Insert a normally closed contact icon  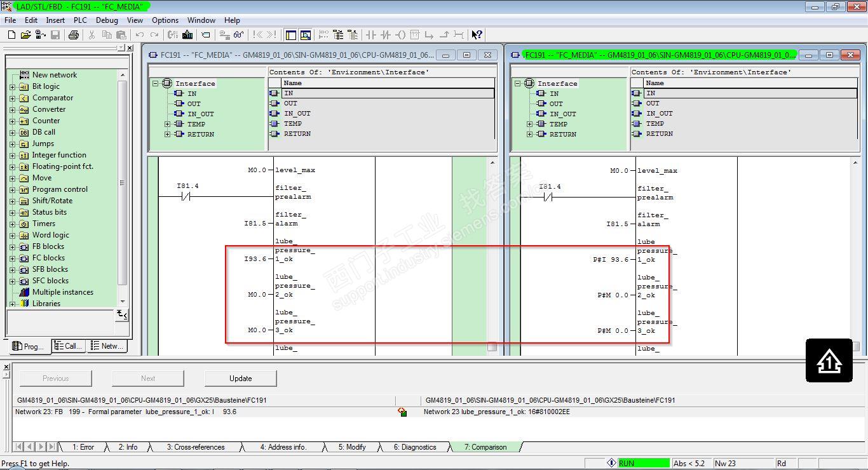pos(386,35)
